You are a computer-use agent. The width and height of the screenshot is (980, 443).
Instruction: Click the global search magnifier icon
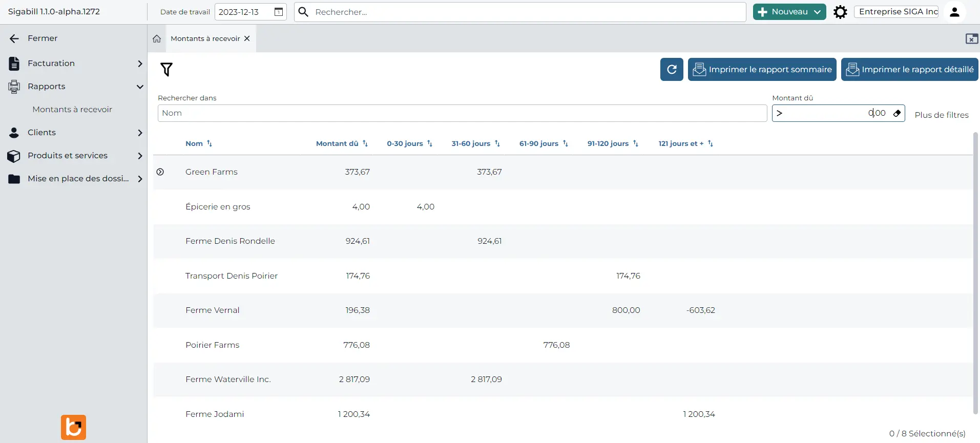[303, 12]
